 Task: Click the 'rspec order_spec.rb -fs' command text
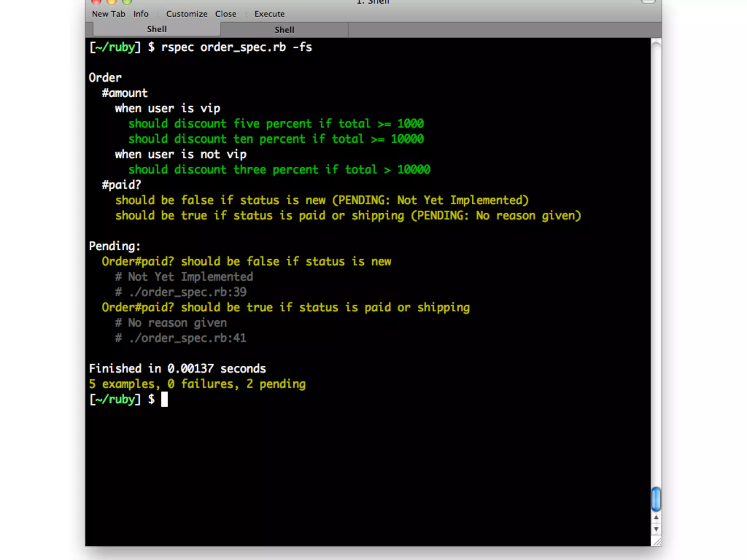[x=236, y=47]
